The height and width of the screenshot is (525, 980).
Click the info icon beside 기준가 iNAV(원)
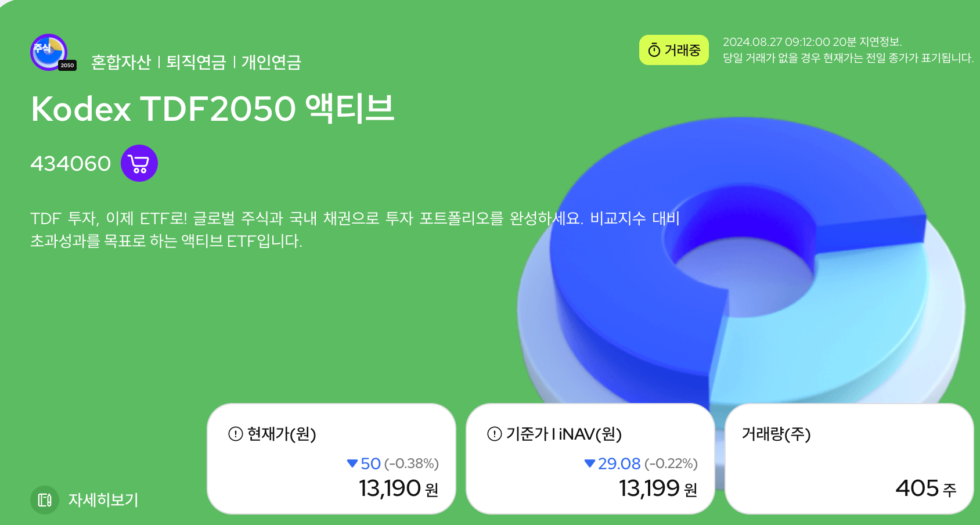coord(493,434)
